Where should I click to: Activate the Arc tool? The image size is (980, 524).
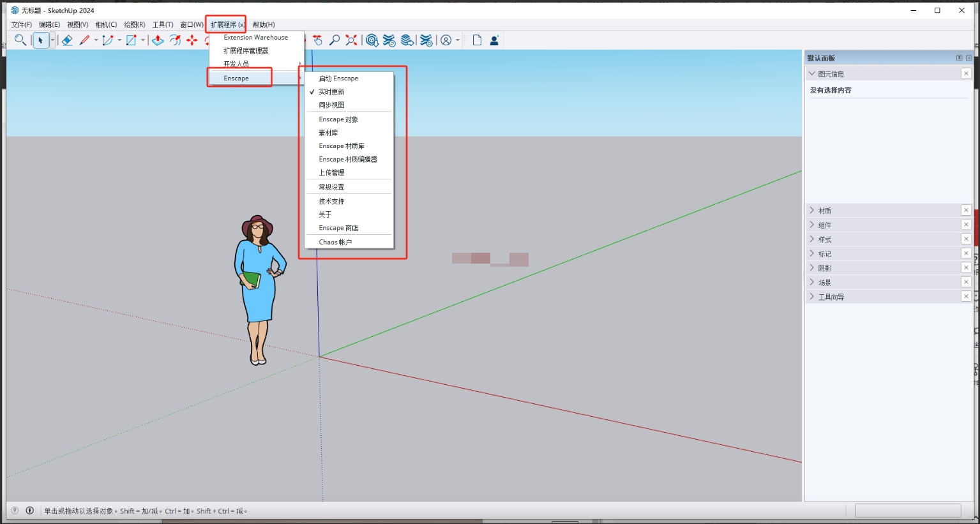point(107,40)
